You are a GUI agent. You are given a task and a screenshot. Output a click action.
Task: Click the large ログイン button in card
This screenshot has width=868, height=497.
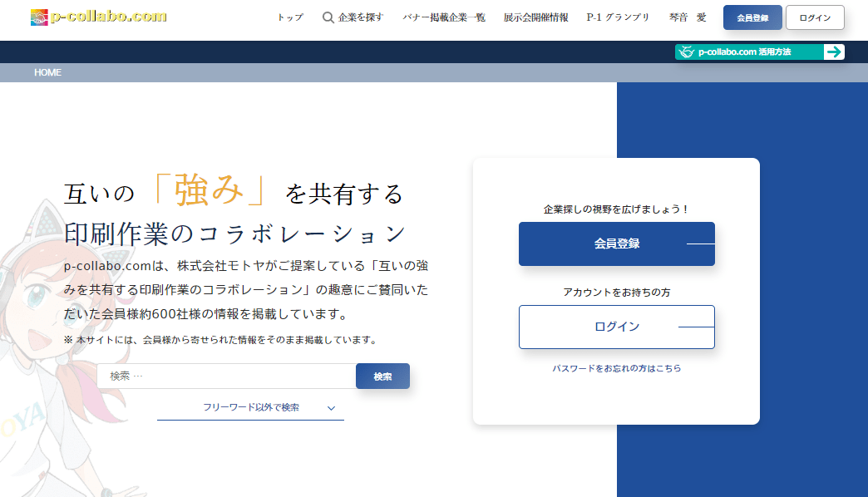pyautogui.click(x=617, y=327)
